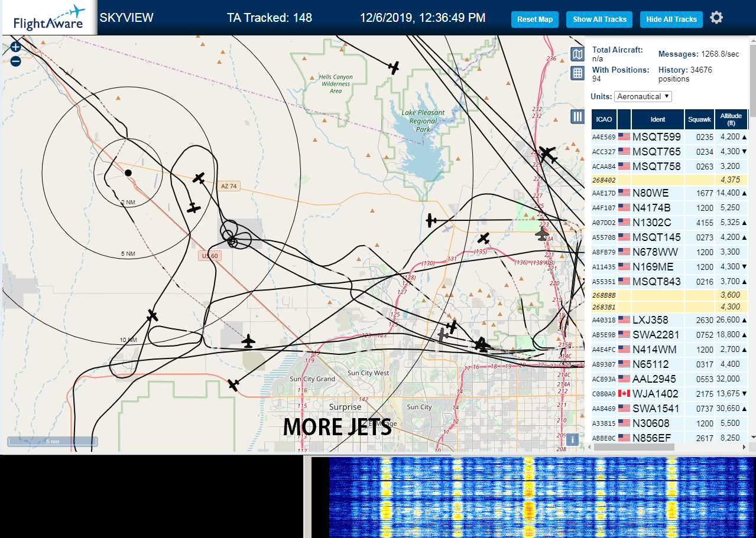The height and width of the screenshot is (538, 756).
Task: Select aircraft icon west of Sun City Grand
Action: (x=233, y=386)
